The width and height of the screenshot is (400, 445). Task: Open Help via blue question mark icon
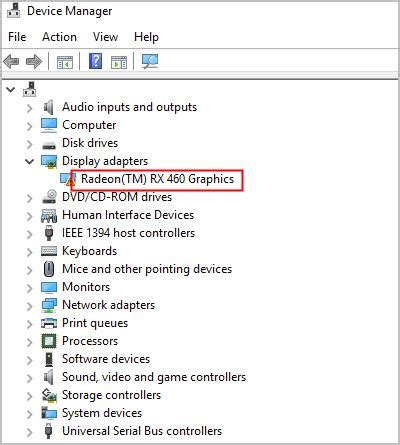[x=95, y=61]
